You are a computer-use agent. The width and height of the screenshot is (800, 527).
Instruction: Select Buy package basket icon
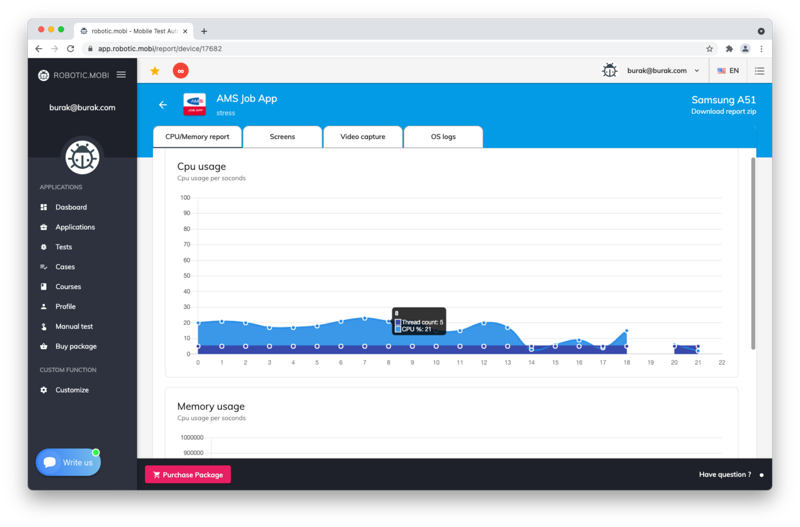tap(44, 347)
